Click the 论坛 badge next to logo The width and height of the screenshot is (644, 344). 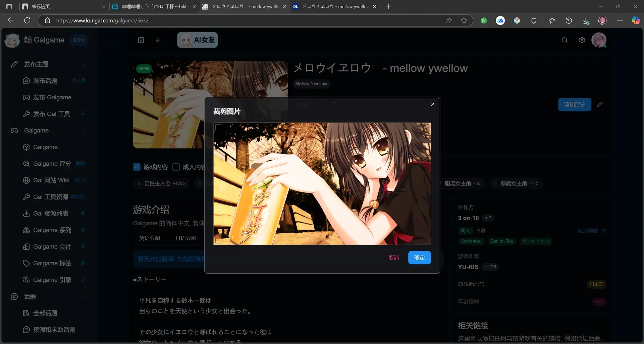pyautogui.click(x=79, y=40)
